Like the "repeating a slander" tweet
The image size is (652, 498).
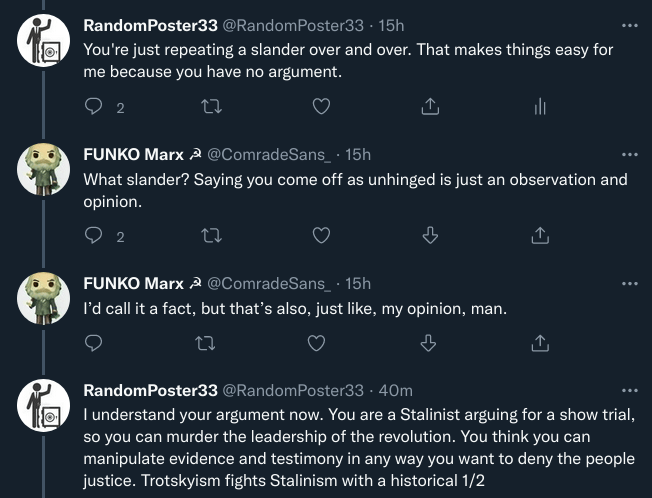pyautogui.click(x=321, y=107)
